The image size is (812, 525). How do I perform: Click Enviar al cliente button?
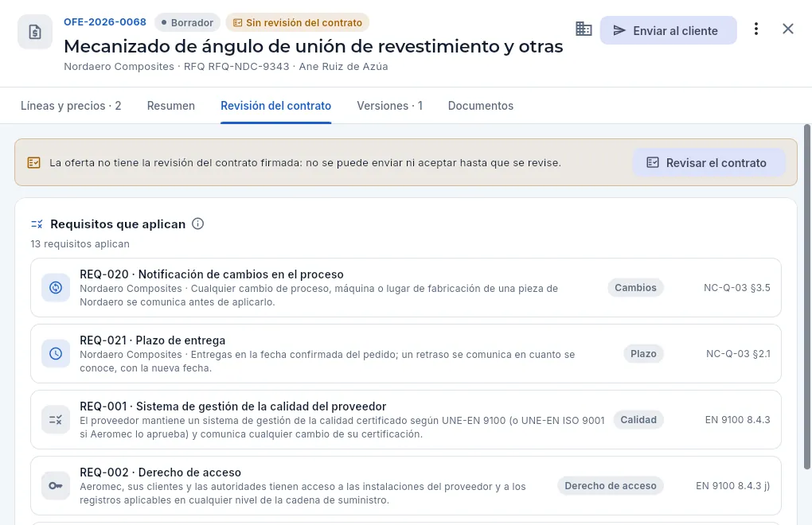coord(668,30)
